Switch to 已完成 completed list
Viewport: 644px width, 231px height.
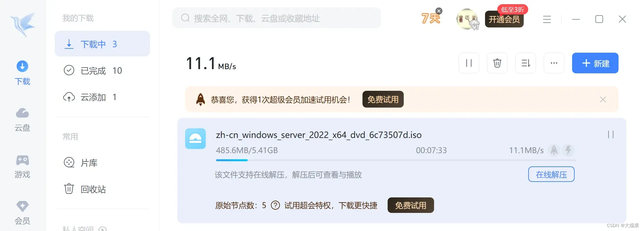102,70
